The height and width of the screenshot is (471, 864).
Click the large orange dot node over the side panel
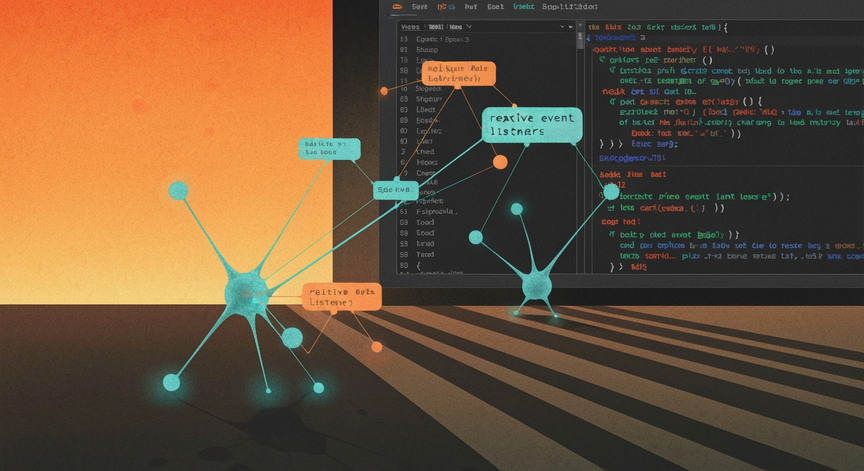click(x=500, y=162)
